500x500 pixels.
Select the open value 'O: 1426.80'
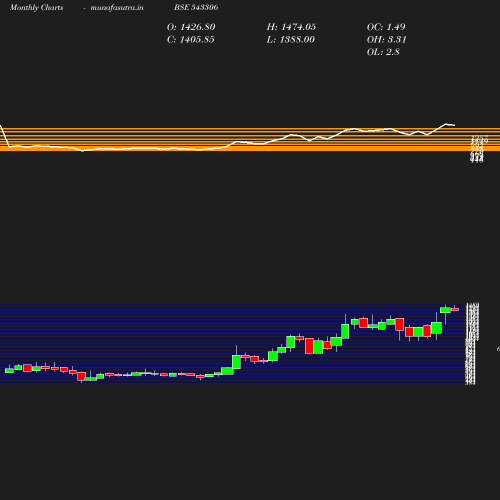[191, 27]
